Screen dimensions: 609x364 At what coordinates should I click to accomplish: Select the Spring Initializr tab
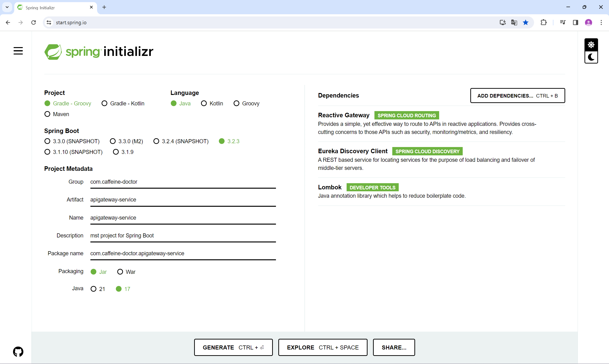coord(55,8)
